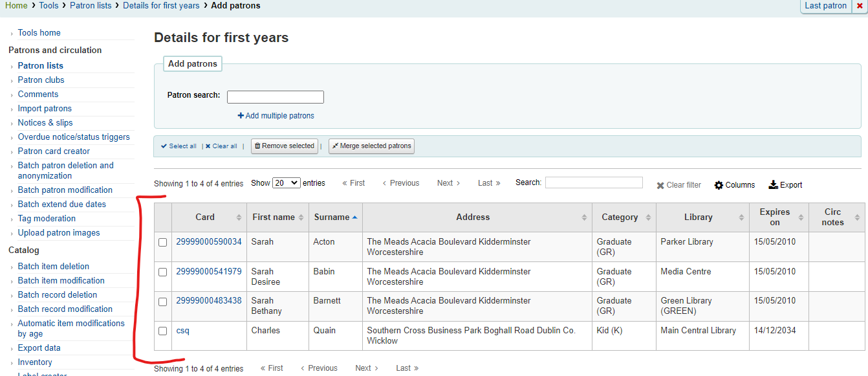Open Batch item deletion

[54, 267]
